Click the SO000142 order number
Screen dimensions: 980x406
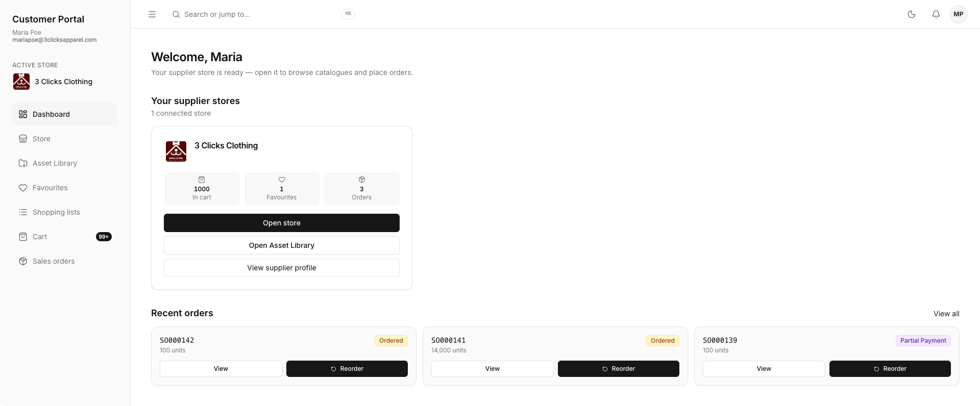[x=177, y=340]
